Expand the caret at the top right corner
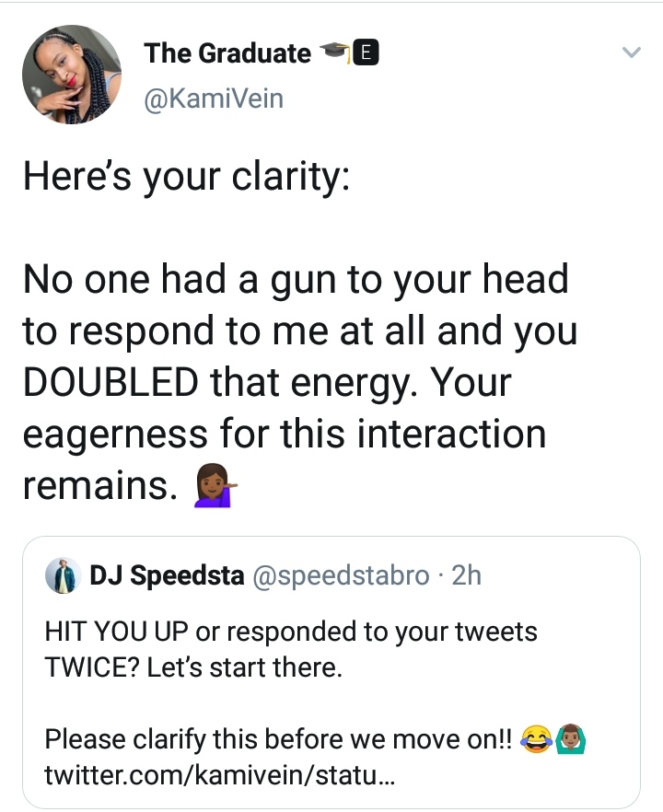This screenshot has height=812, width=663. point(632,52)
